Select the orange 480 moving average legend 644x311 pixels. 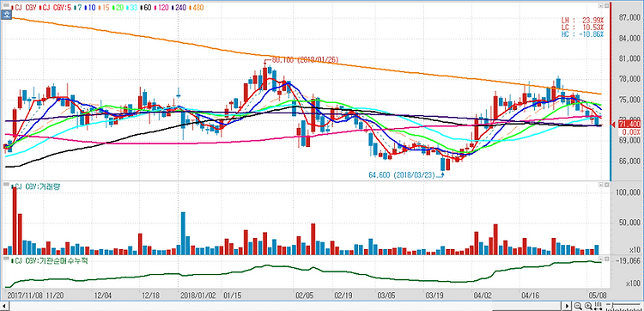pos(197,8)
